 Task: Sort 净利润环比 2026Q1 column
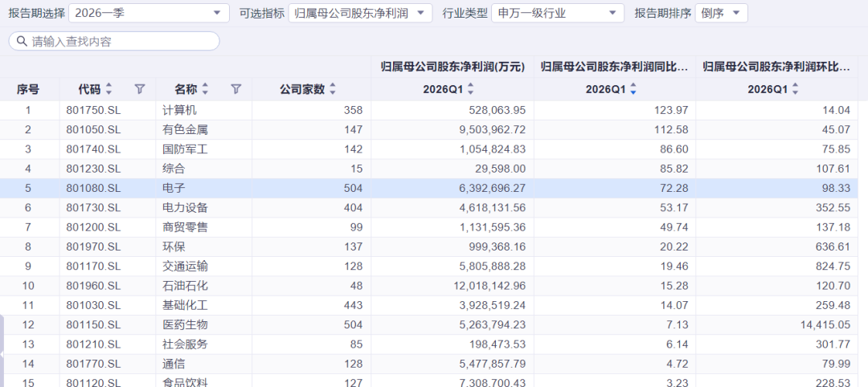[x=796, y=89]
